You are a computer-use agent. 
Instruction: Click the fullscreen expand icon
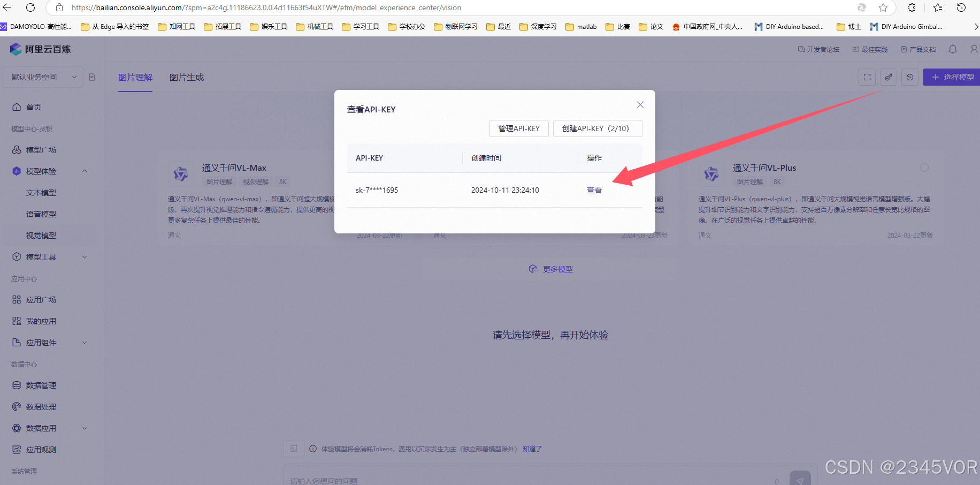867,77
